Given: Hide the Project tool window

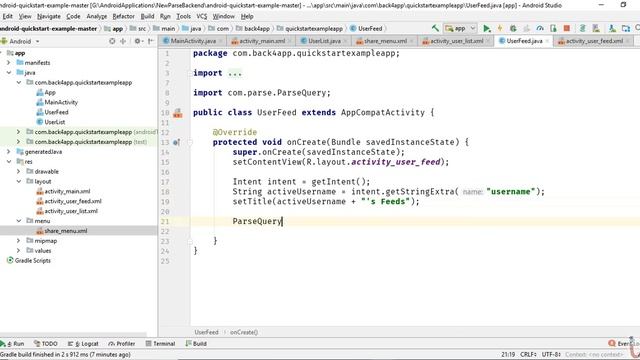Looking at the screenshot, I should pos(151,41).
